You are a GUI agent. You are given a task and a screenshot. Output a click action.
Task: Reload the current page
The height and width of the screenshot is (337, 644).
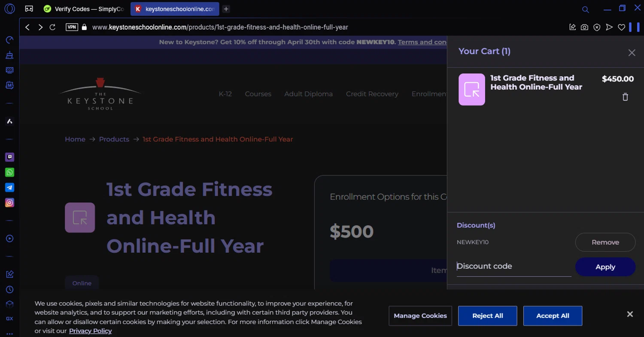pos(52,27)
